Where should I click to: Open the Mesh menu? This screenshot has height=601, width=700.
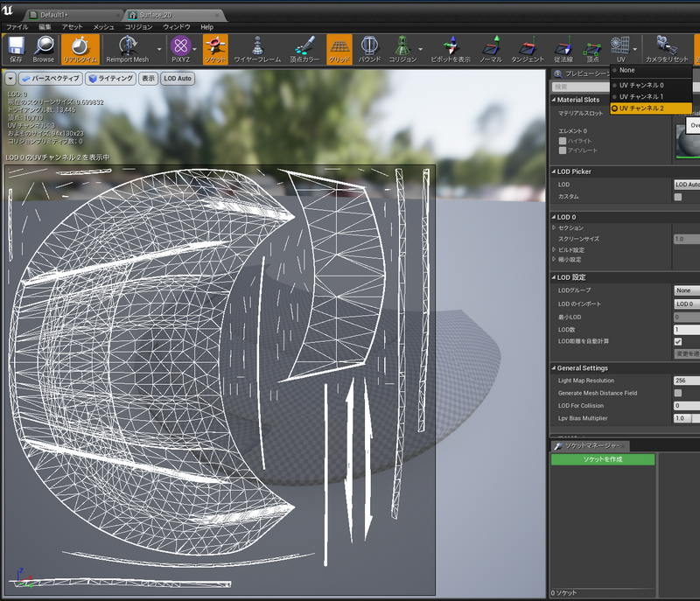(103, 27)
